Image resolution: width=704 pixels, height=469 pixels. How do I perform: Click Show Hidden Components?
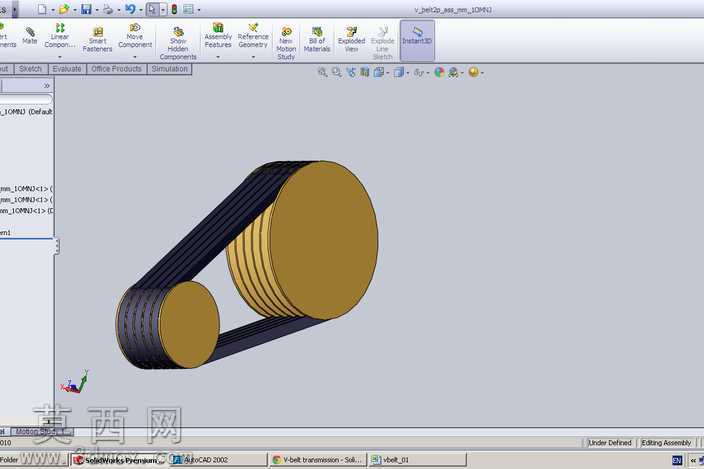[x=178, y=43]
